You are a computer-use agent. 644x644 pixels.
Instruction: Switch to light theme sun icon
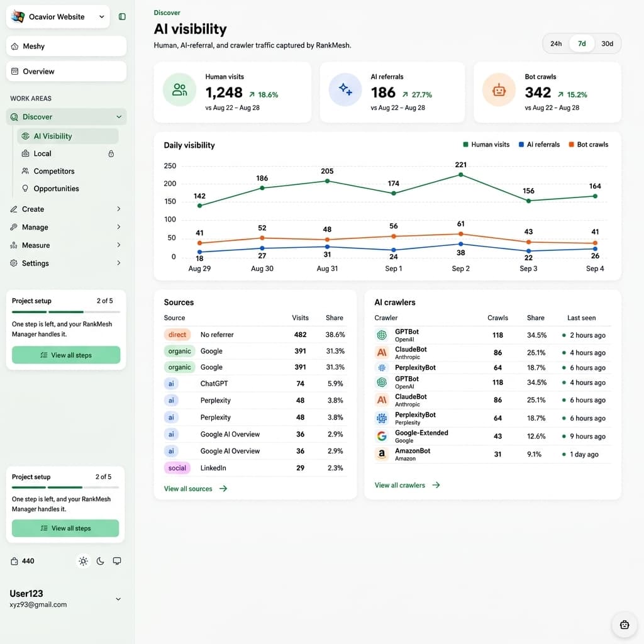84,561
